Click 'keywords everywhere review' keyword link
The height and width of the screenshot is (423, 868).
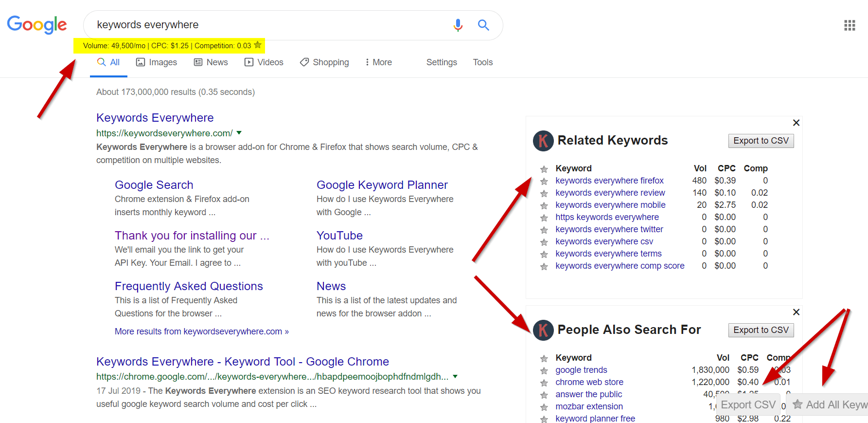tap(610, 193)
